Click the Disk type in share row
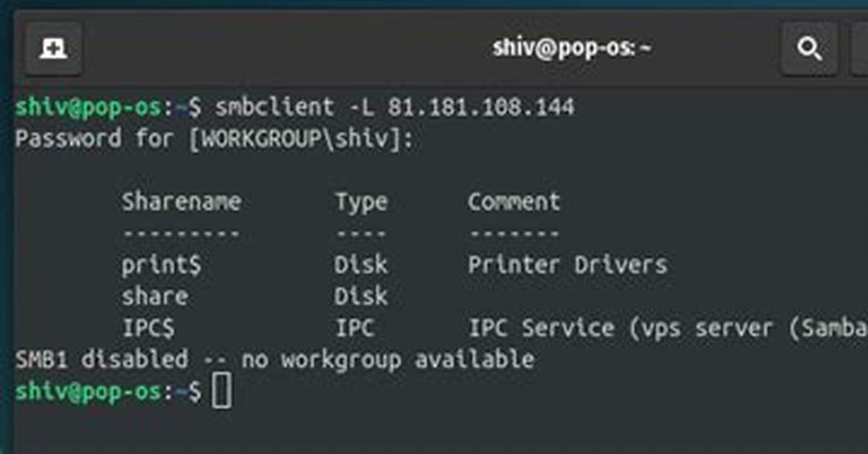Screen dimensions: 868x454 pyautogui.click(x=361, y=296)
